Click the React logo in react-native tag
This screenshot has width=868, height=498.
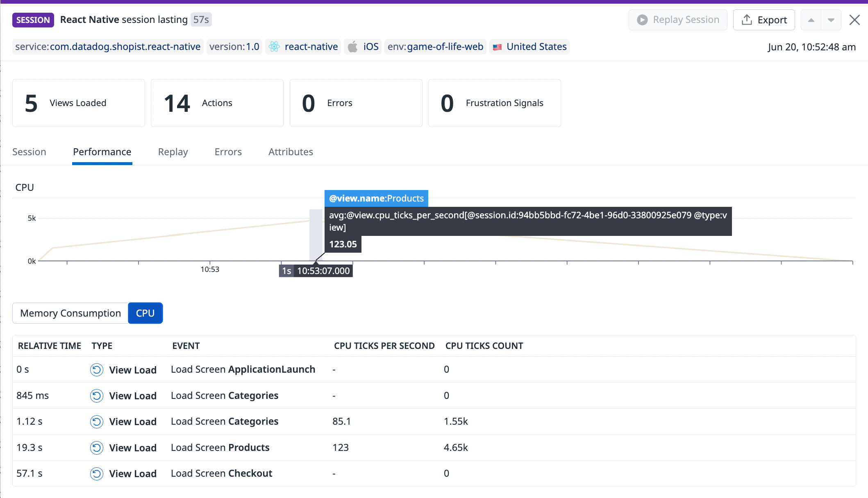(x=274, y=47)
